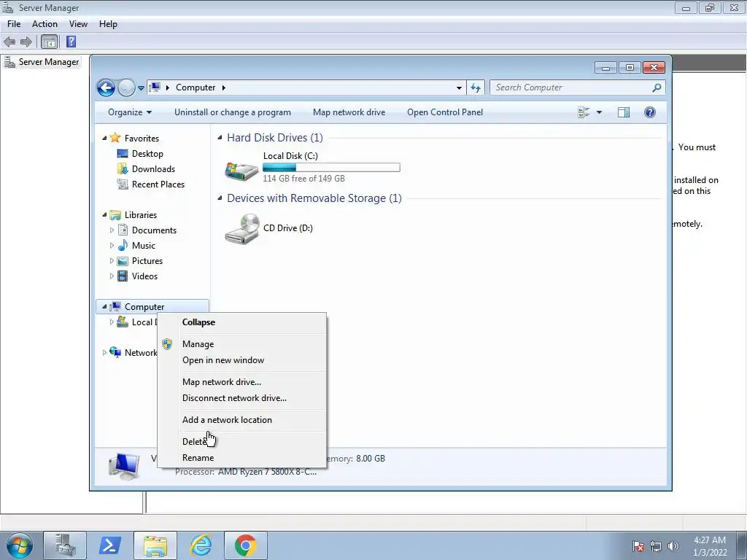The image size is (747, 560).
Task: Open Server Manager View menu
Action: point(78,24)
